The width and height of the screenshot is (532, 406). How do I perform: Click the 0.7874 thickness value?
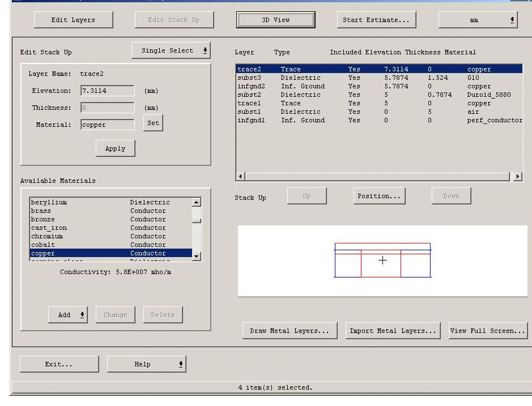pyautogui.click(x=440, y=95)
